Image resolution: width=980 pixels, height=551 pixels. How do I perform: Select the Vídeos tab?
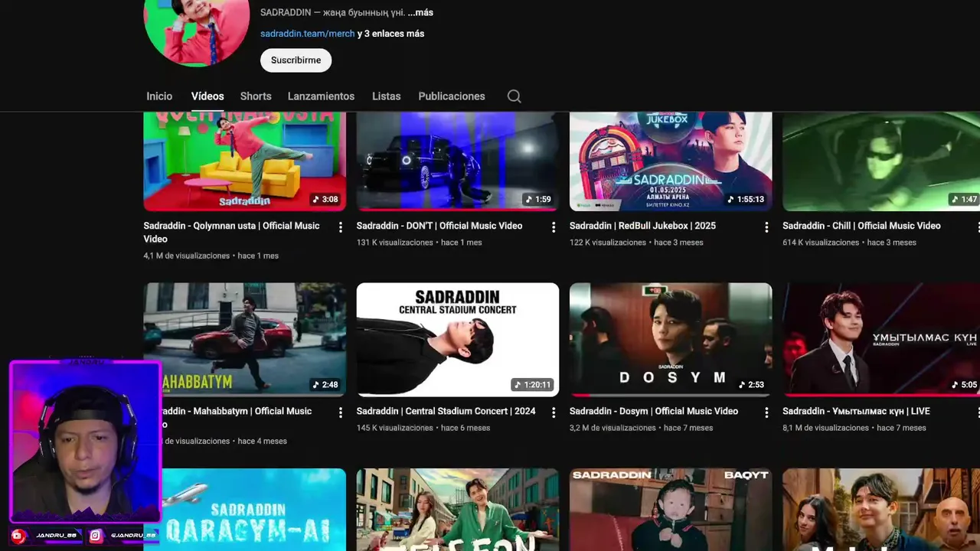coord(207,96)
